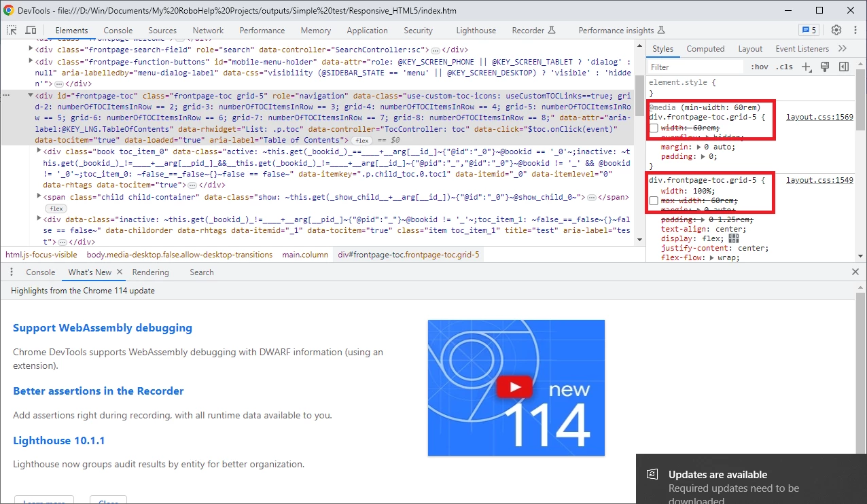Open the Network tab

coord(208,30)
